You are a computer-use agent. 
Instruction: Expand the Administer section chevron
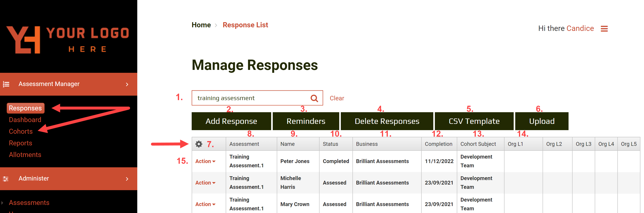(x=127, y=179)
